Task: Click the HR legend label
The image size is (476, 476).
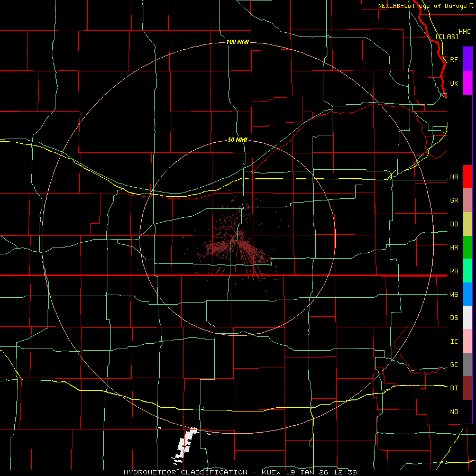Action: (x=454, y=248)
